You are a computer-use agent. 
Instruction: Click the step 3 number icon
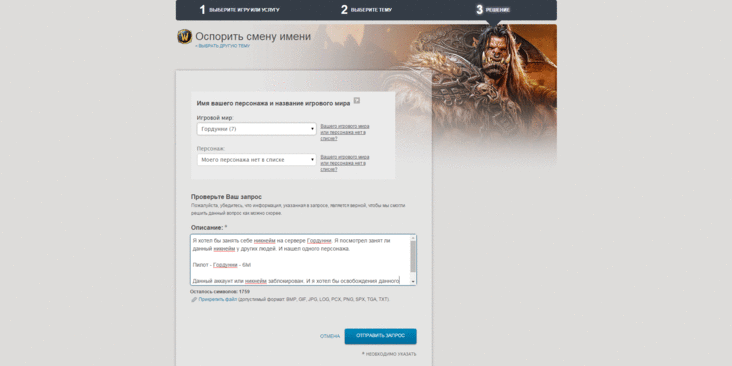479,10
